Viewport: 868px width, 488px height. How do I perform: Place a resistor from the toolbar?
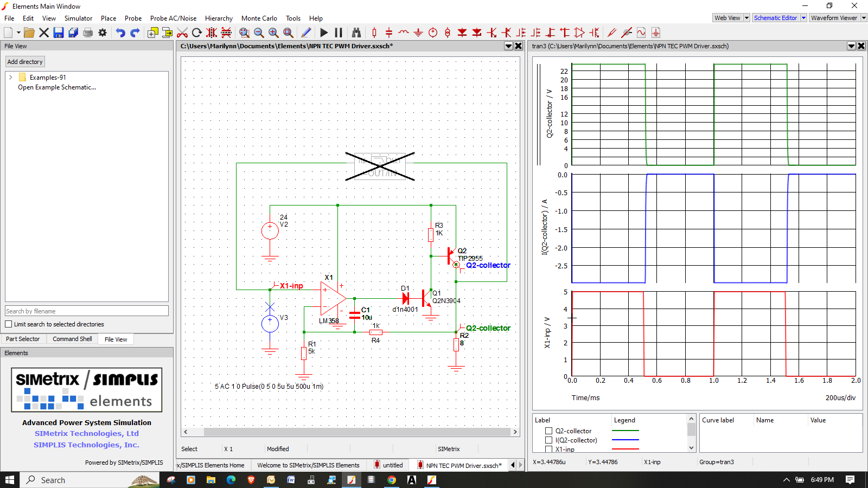point(374,33)
